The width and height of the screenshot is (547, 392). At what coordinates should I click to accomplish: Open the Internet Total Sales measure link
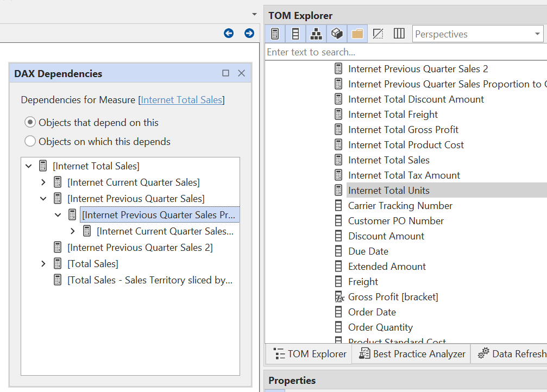pyautogui.click(x=181, y=99)
